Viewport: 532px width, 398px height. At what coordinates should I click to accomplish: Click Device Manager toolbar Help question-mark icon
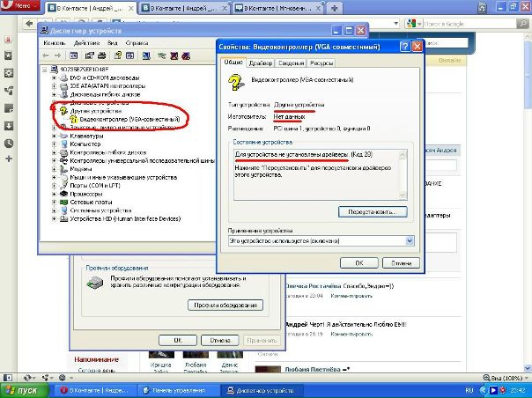pyautogui.click(x=119, y=54)
